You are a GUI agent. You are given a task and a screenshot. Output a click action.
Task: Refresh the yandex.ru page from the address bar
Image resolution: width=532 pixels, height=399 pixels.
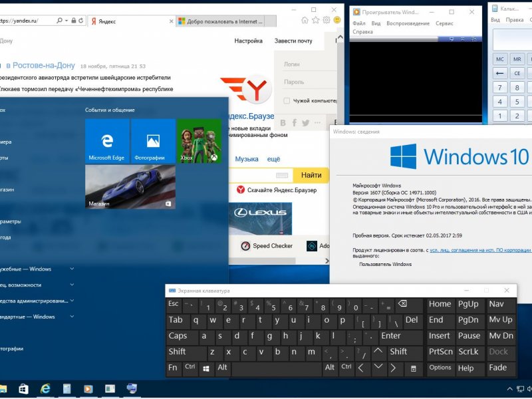(x=80, y=21)
